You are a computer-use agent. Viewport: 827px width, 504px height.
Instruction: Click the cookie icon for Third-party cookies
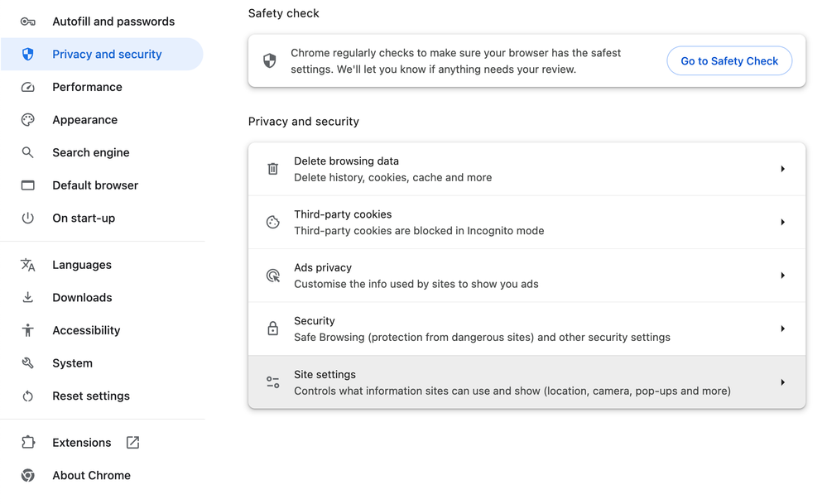[272, 222]
